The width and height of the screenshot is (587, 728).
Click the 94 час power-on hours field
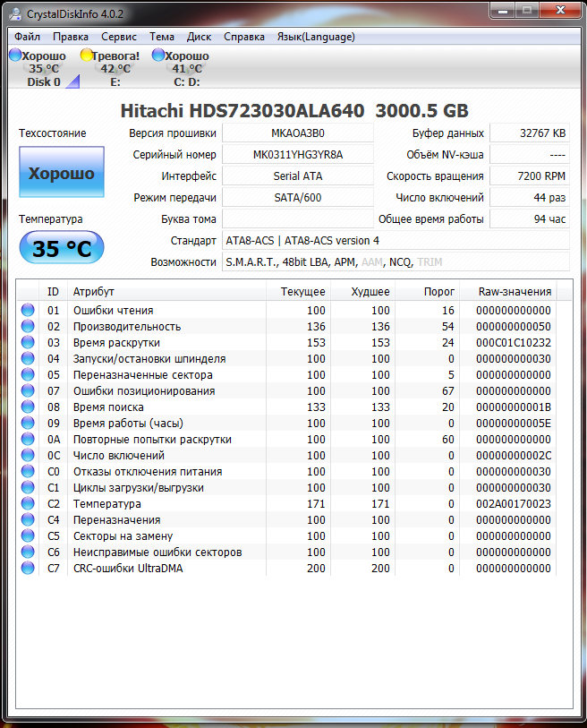click(x=530, y=218)
